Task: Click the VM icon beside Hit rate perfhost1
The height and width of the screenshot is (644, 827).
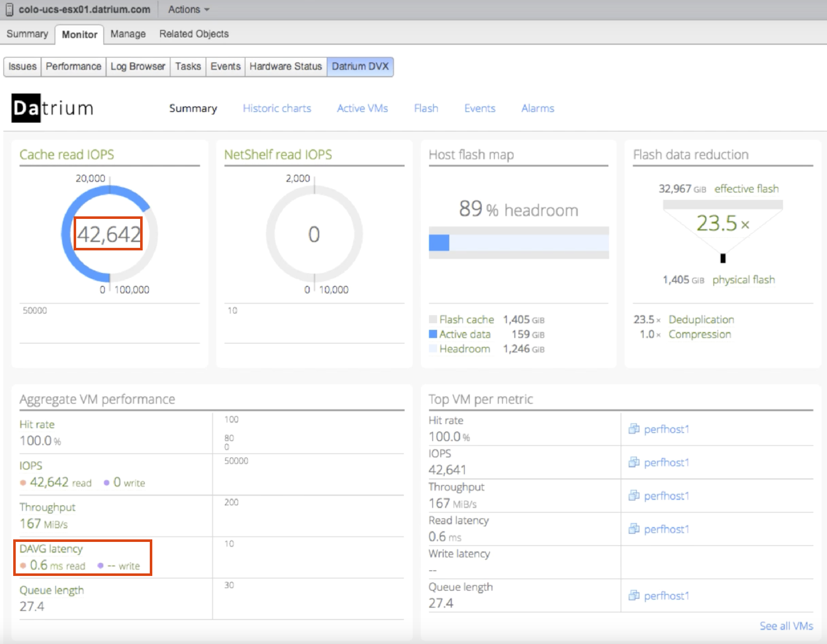Action: tap(634, 429)
